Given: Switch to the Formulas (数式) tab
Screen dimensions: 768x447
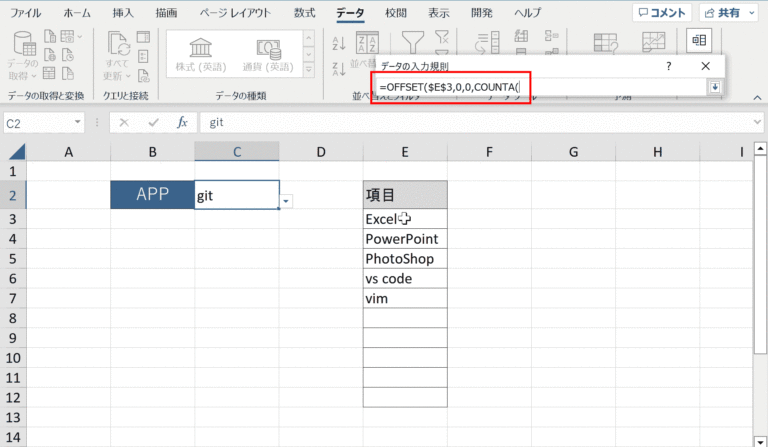Looking at the screenshot, I should pyautogui.click(x=304, y=13).
